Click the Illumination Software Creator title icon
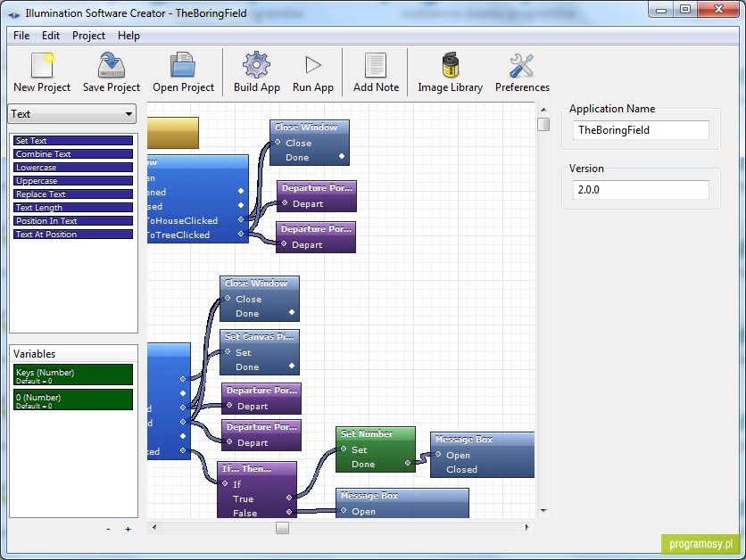Screen dimensions: 746x560 click(14, 13)
